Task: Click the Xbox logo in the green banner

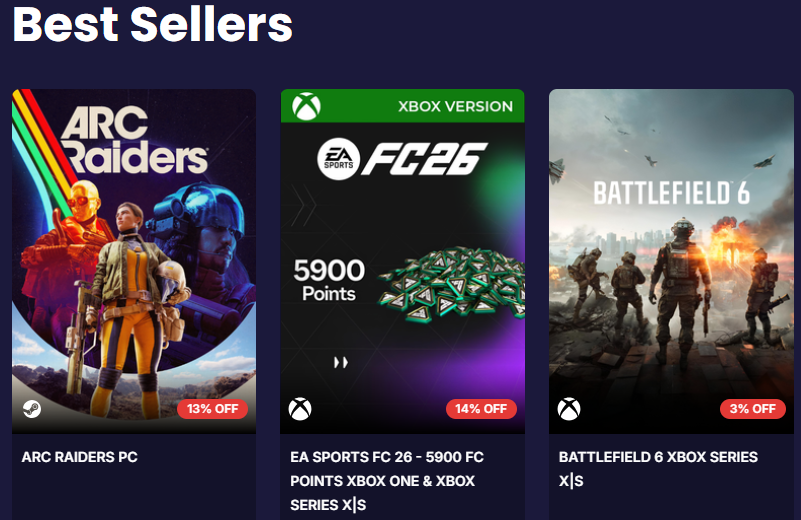Action: (x=306, y=106)
